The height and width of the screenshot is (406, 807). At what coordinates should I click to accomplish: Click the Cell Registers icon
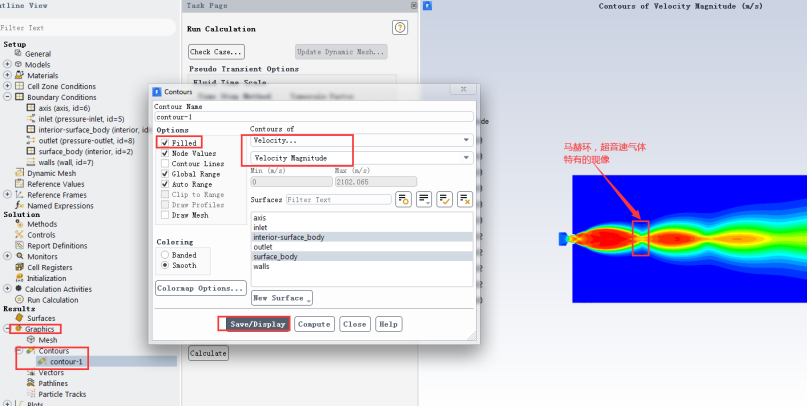click(x=20, y=267)
